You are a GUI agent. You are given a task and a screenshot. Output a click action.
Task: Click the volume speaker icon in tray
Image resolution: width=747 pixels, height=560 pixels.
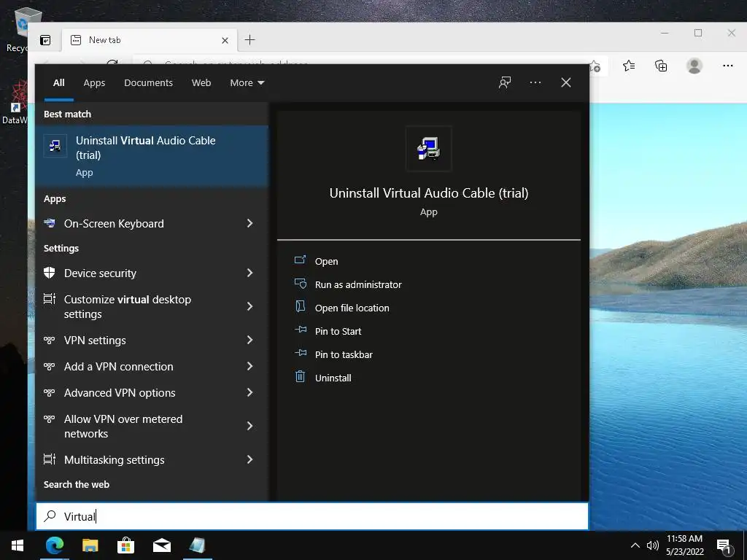[652, 545]
